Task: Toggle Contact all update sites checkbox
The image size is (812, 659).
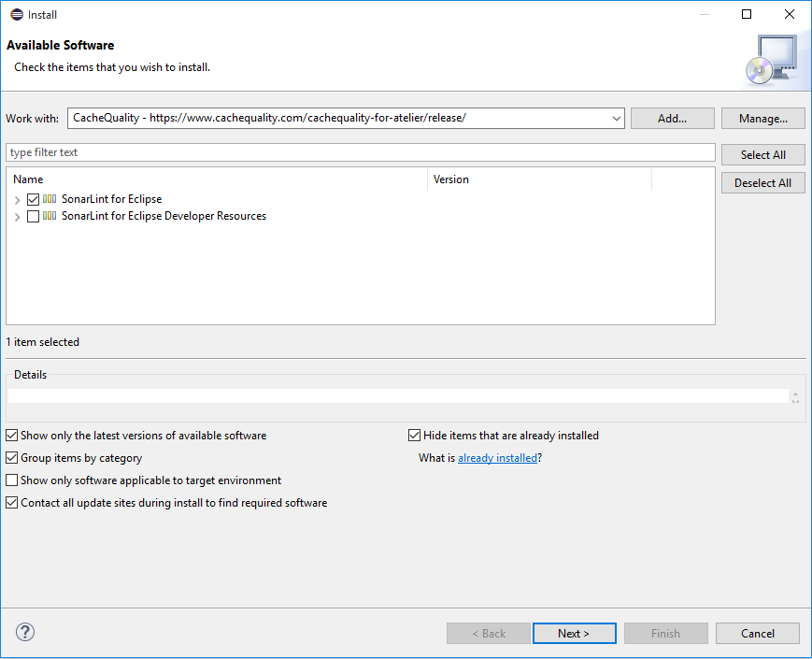Action: (x=12, y=503)
